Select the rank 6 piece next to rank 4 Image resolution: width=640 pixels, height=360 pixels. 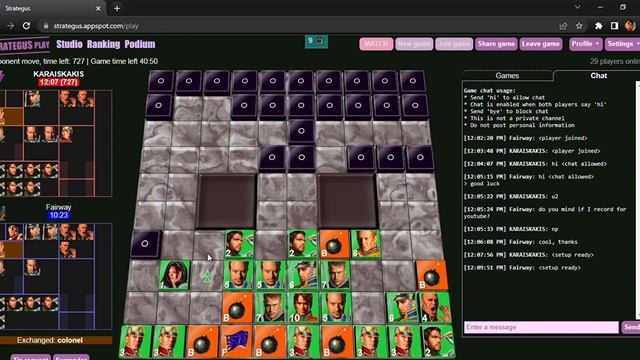click(402, 307)
